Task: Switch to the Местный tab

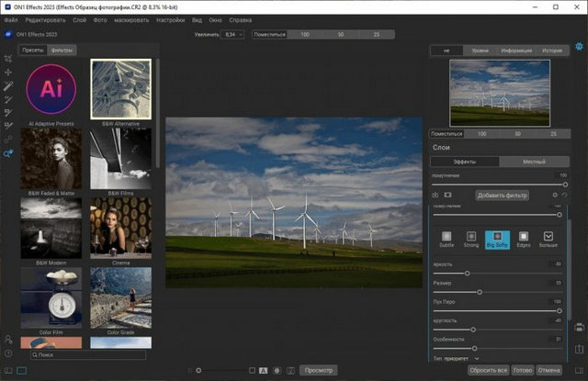Action: 534,162
